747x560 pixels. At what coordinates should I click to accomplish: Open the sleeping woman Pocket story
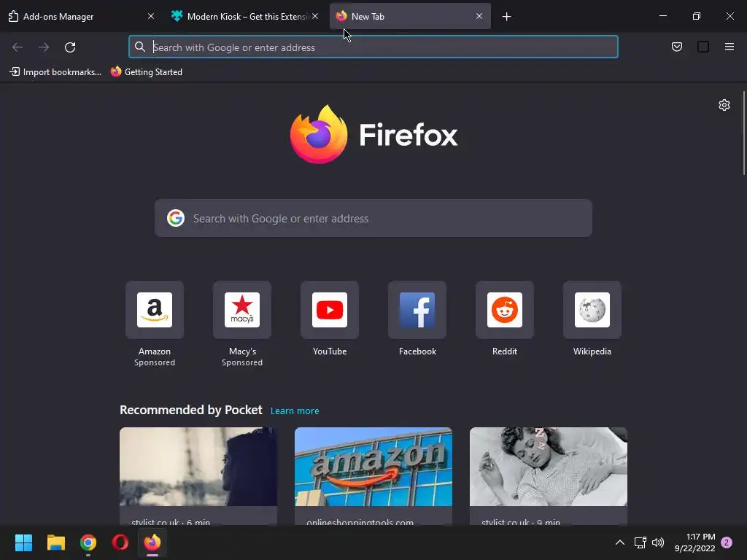[549, 476]
